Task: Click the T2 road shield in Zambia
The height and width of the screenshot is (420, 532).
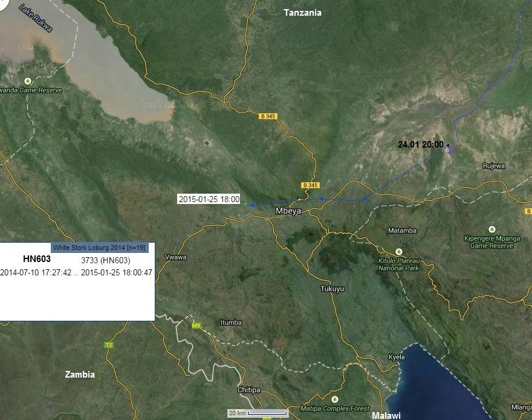Action: [109, 345]
